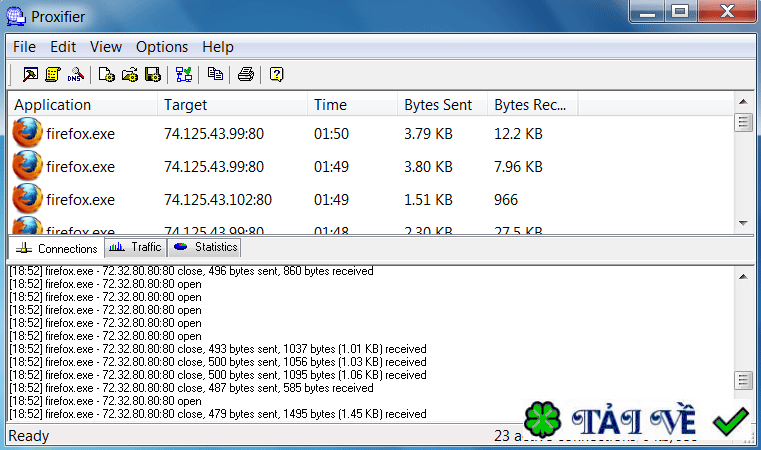761x450 pixels.
Task: Sort by Bytes Sent column header
Action: click(442, 105)
